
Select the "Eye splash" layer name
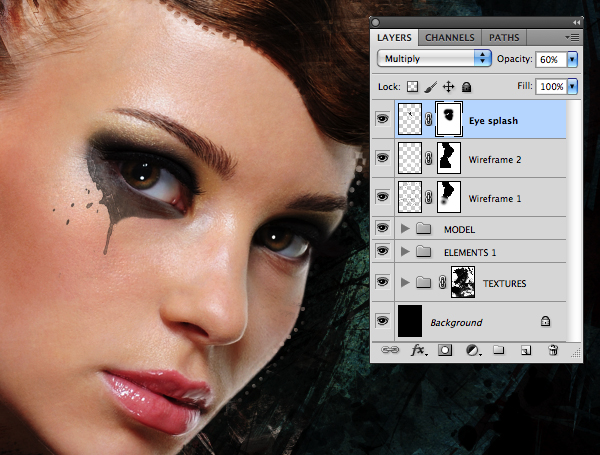(x=493, y=121)
